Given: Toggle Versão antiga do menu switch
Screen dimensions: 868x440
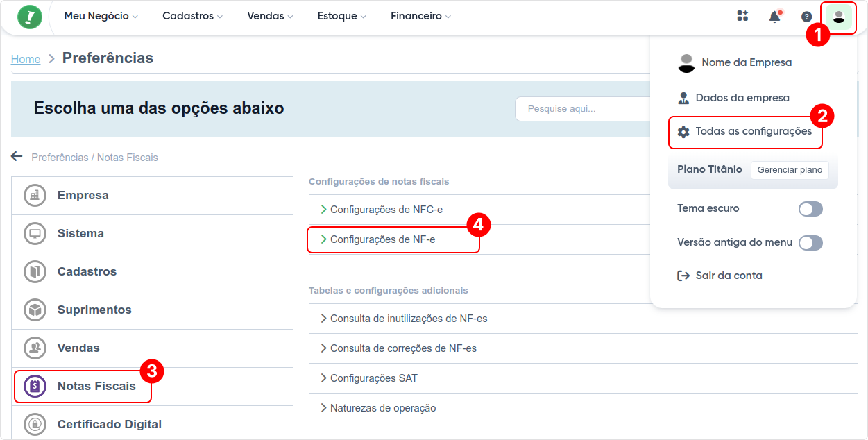Looking at the screenshot, I should tap(810, 243).
